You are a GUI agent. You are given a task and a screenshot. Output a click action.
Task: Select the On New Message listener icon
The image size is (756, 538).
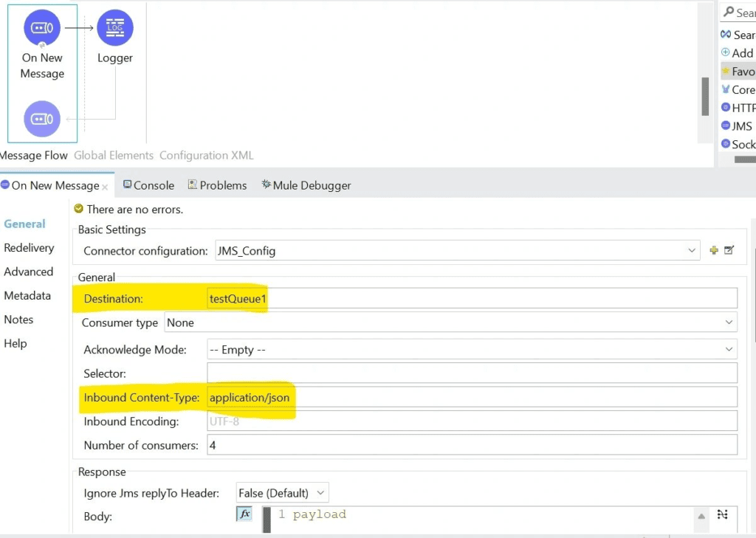pyautogui.click(x=42, y=27)
